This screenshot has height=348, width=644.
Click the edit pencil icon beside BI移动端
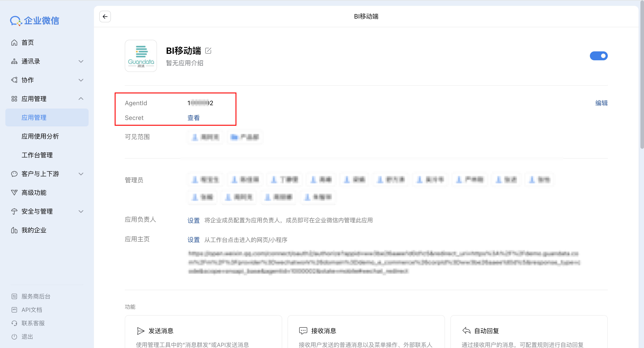208,51
